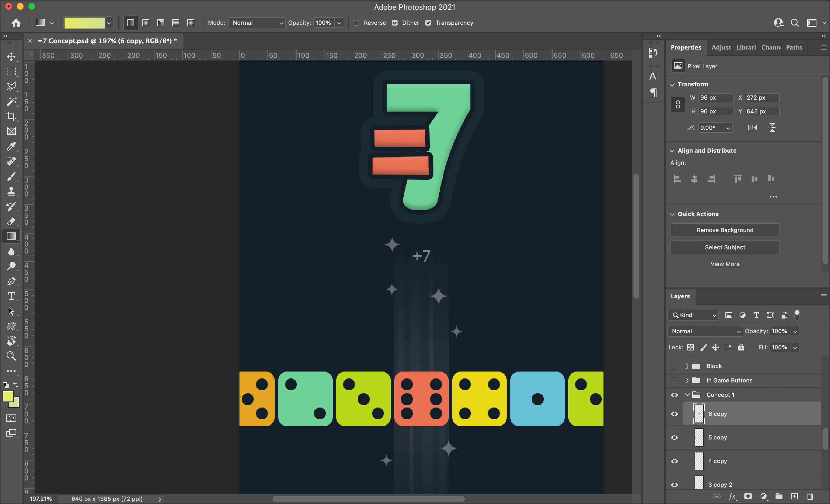Image resolution: width=830 pixels, height=504 pixels.
Task: Select the Zoom tool in toolbar
Action: pos(11,356)
